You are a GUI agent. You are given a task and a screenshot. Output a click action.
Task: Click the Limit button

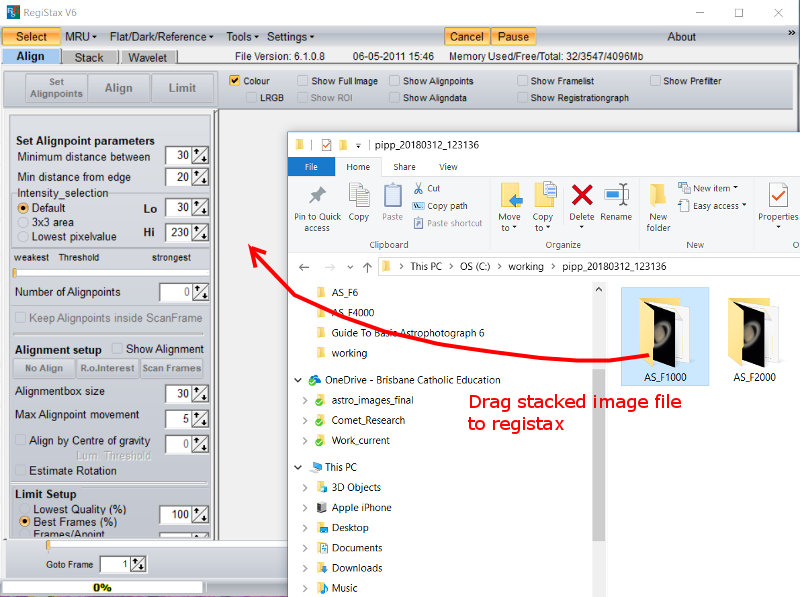coord(182,88)
